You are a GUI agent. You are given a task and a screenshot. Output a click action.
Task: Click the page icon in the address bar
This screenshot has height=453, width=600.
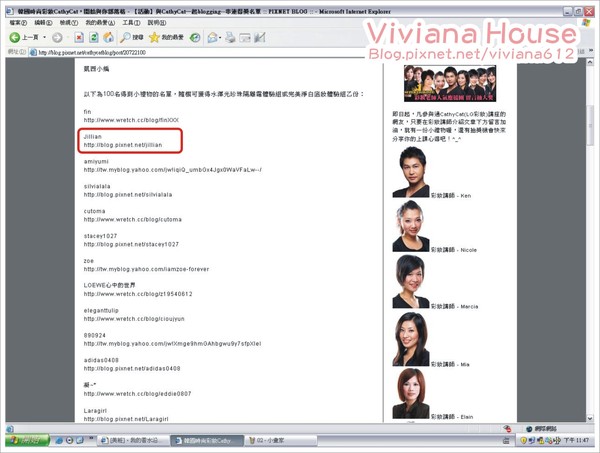point(33,52)
